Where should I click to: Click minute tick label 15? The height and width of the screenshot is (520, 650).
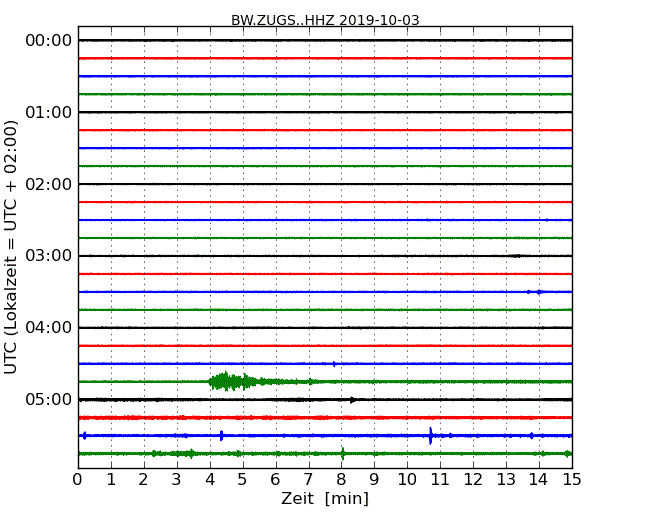coord(572,480)
